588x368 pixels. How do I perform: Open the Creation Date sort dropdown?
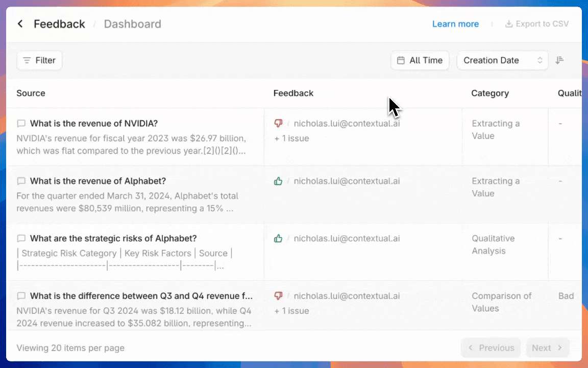[x=502, y=60]
